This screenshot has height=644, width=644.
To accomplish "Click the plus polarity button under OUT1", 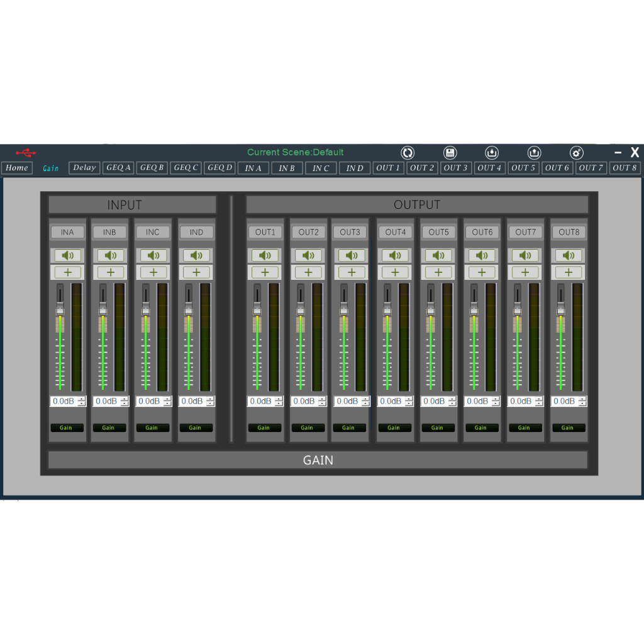I will point(265,272).
